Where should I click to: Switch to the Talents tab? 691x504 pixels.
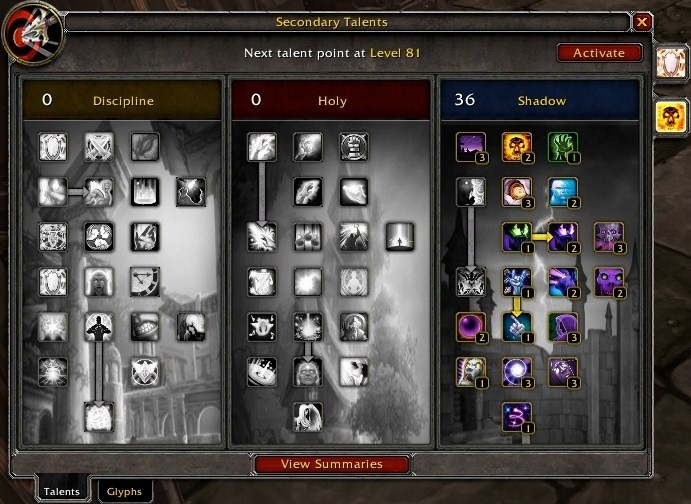click(62, 491)
